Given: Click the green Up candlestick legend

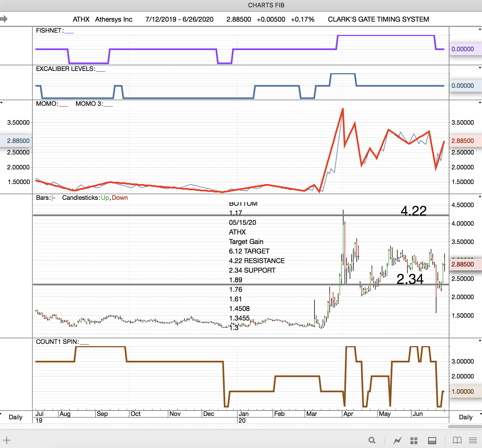Looking at the screenshot, I should [105, 198].
